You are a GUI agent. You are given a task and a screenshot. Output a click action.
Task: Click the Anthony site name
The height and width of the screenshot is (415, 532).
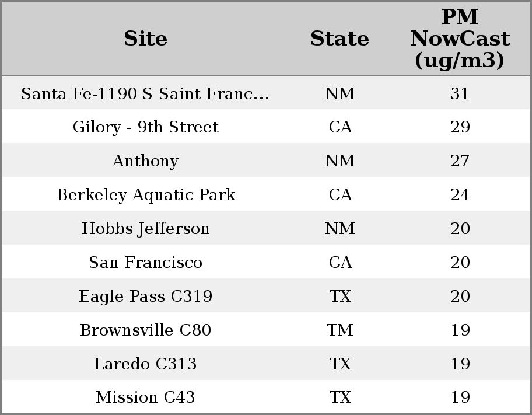click(145, 161)
